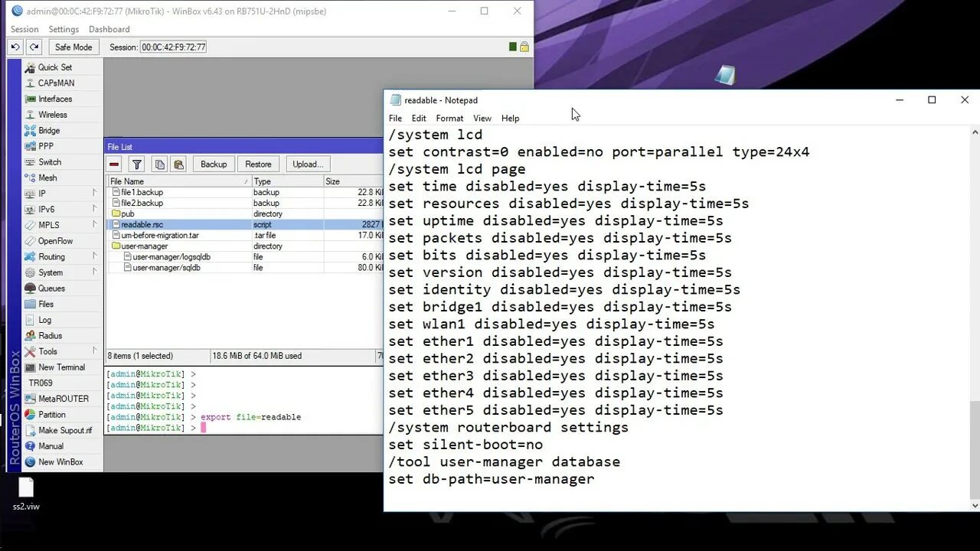Select user-manager/sqldb file

point(244,267)
